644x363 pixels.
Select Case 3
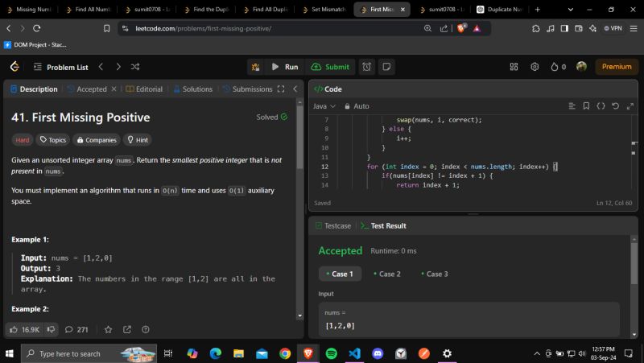[x=435, y=274]
